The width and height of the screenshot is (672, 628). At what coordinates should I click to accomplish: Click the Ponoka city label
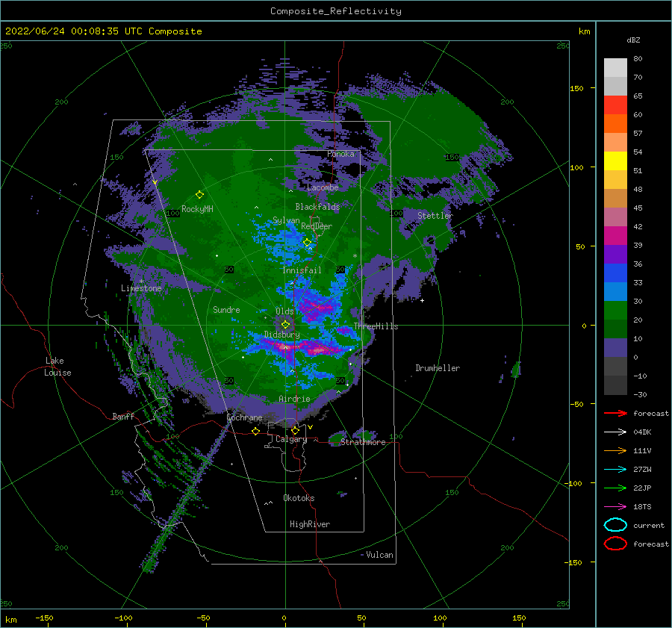coord(340,154)
